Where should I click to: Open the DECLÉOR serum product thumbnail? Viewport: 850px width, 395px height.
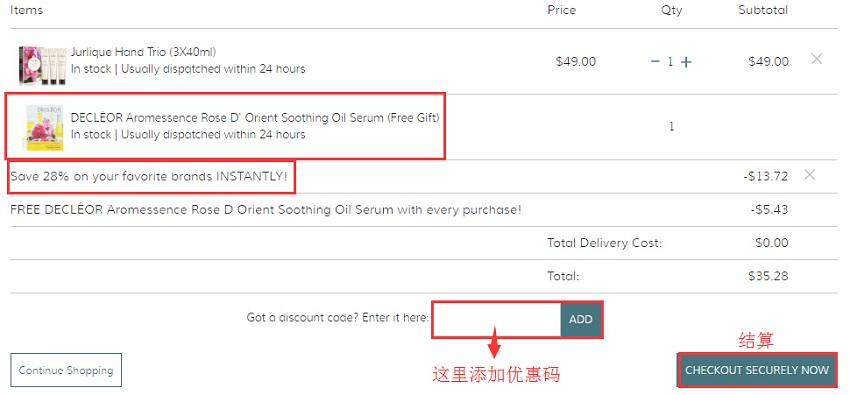[x=44, y=128]
